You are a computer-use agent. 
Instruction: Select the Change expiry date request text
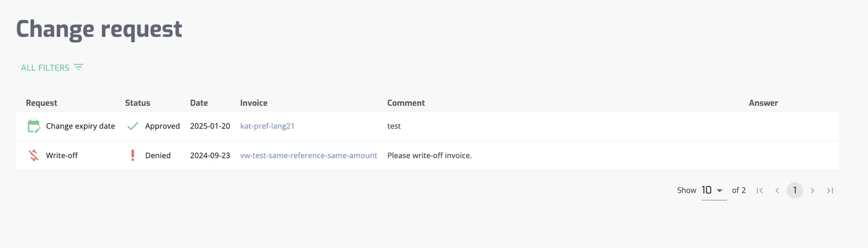80,126
